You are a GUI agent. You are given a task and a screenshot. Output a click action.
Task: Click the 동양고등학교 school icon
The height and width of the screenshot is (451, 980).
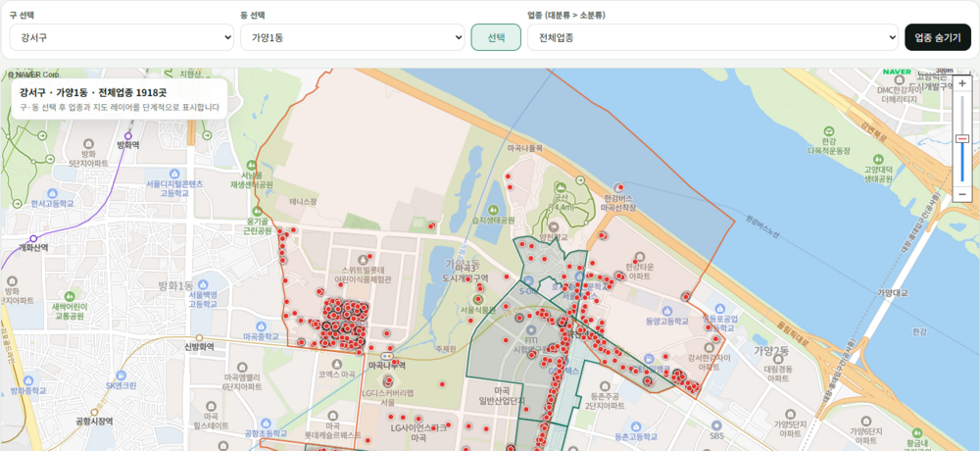pos(666,310)
